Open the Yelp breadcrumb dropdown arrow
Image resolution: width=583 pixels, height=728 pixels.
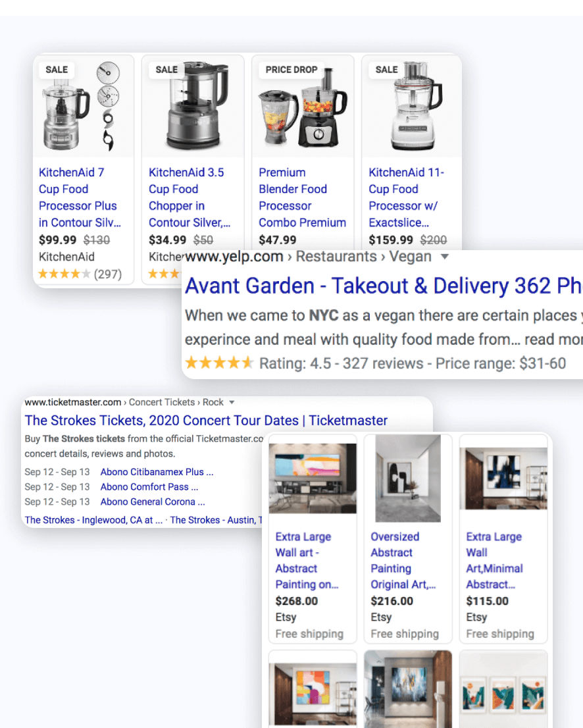(x=445, y=257)
